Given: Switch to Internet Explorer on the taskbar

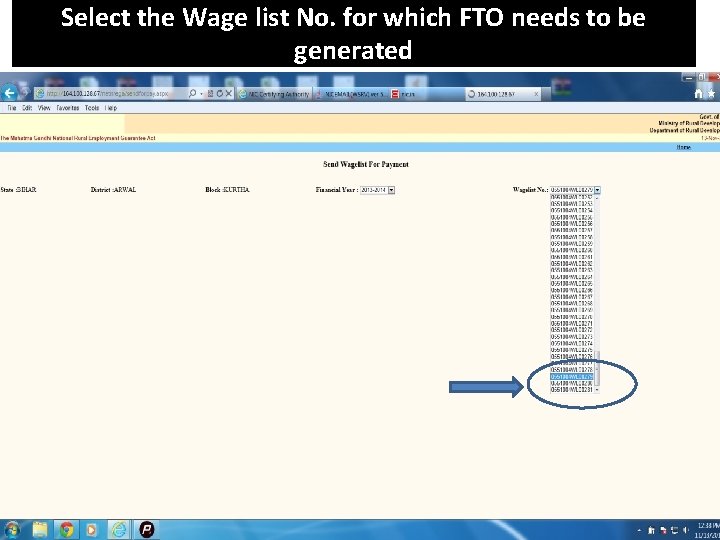Looking at the screenshot, I should pyautogui.click(x=118, y=530).
